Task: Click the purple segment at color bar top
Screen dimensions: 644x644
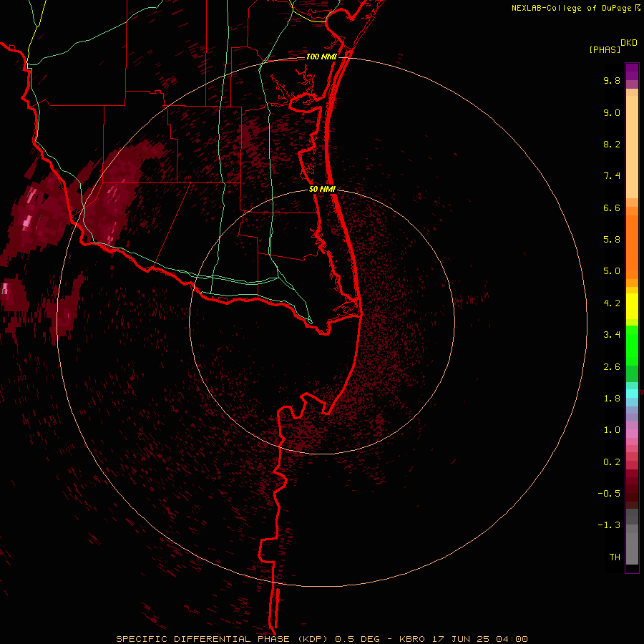Action: click(632, 72)
